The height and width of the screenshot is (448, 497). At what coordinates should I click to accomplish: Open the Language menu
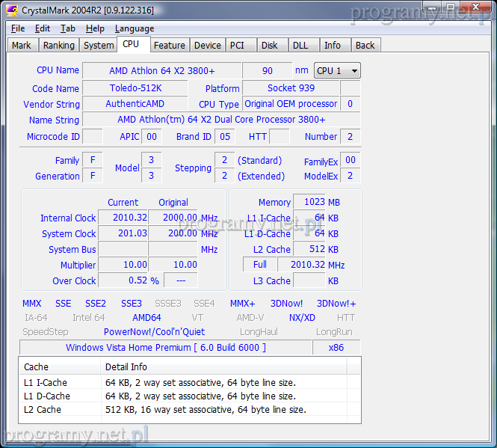(x=135, y=28)
